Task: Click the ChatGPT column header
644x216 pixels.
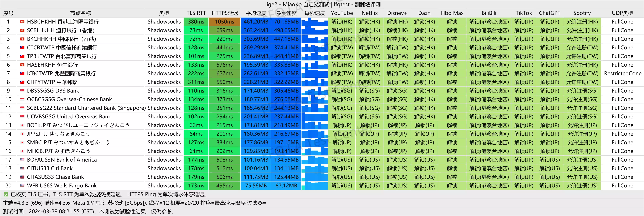Action: [550, 13]
